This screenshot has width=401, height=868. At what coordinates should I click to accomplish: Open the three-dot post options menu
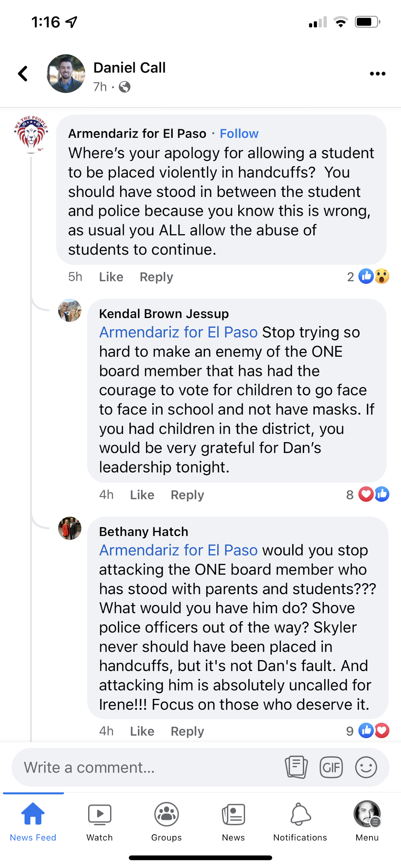point(377,74)
